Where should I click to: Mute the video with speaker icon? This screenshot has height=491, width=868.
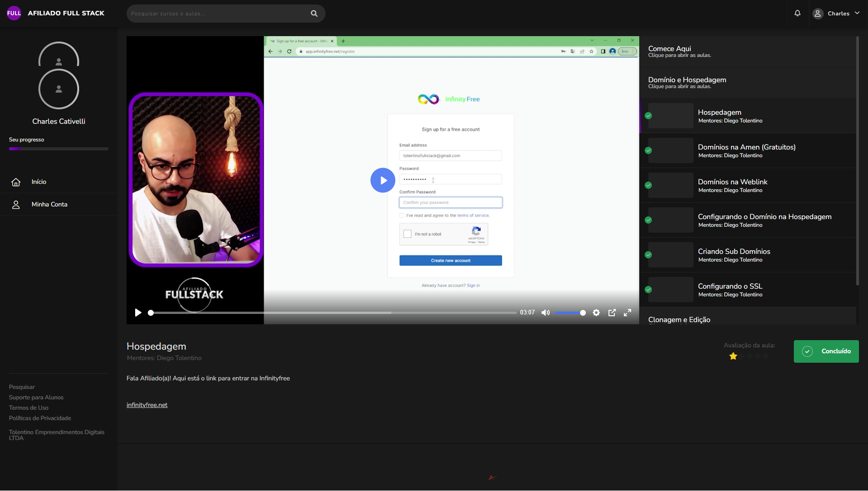click(546, 313)
